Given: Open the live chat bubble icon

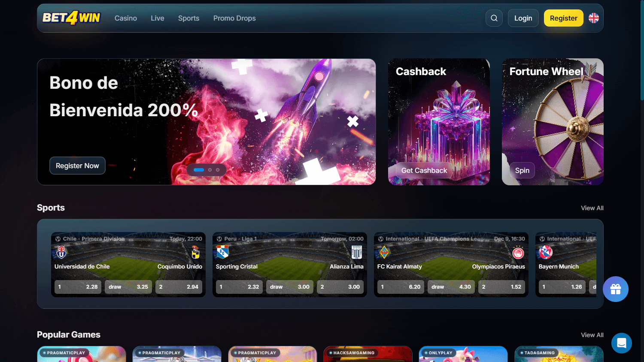Looking at the screenshot, I should 622,343.
